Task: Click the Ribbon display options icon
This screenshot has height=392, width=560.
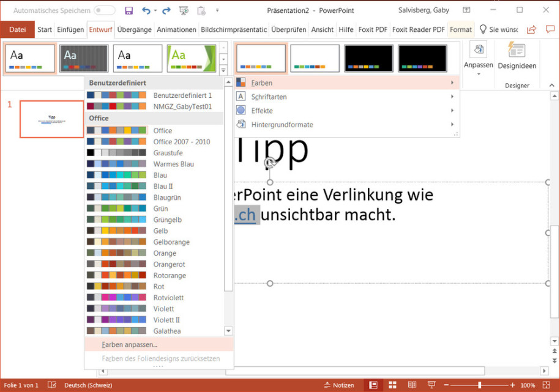Action: pyautogui.click(x=466, y=10)
